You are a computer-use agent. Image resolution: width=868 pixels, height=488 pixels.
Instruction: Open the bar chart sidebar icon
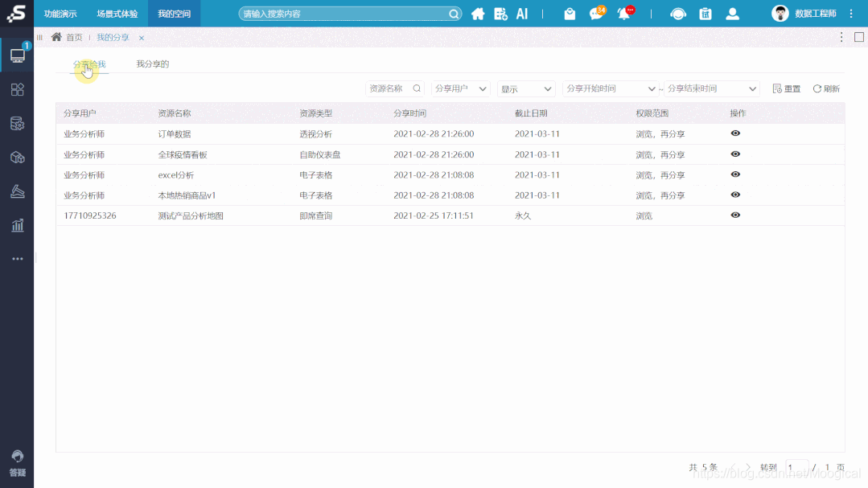click(x=17, y=225)
